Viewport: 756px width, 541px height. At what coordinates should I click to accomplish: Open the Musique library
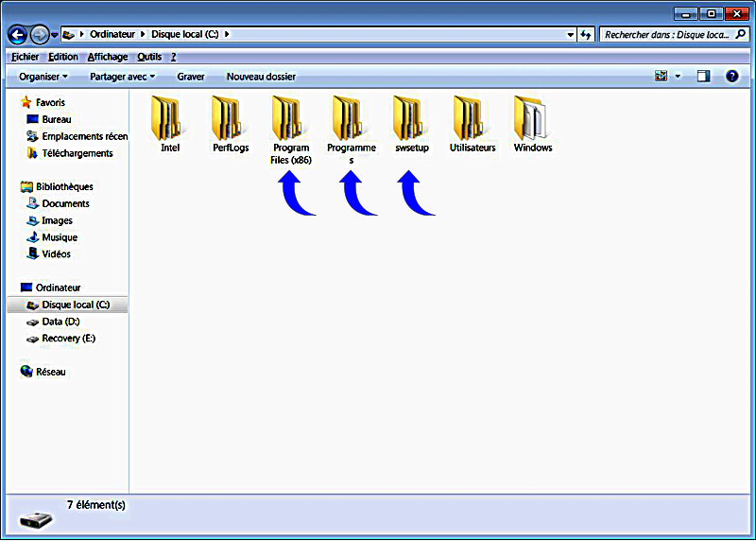click(60, 237)
